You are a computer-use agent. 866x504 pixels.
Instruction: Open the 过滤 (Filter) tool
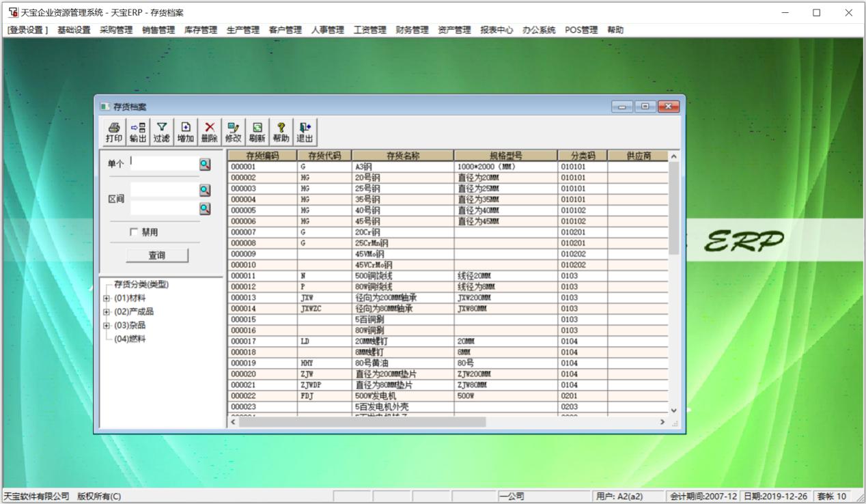pyautogui.click(x=161, y=130)
